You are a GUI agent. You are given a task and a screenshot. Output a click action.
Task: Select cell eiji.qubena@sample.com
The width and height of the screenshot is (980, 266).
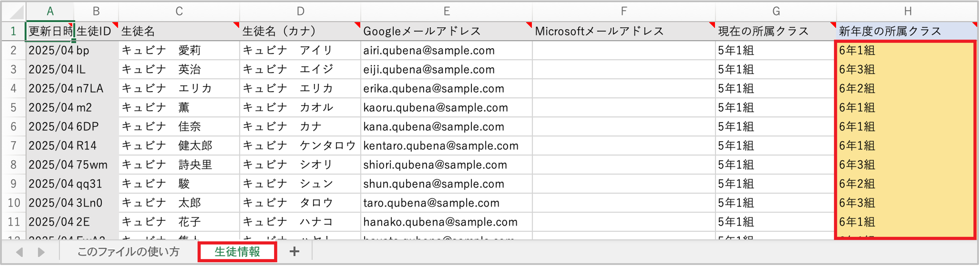(446, 69)
